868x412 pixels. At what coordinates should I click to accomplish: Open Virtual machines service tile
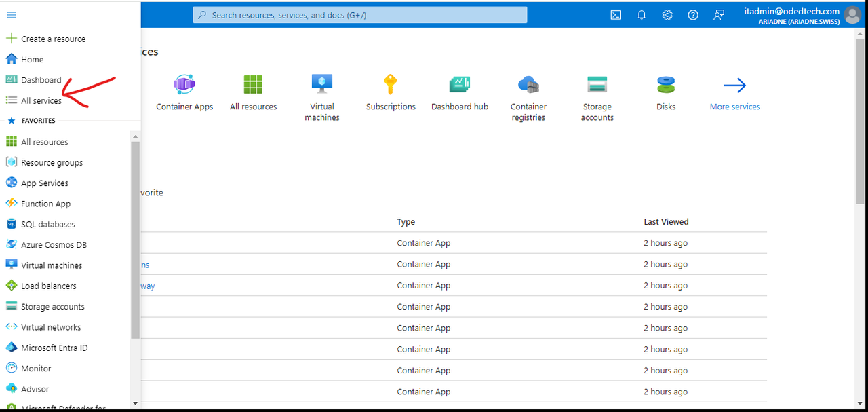point(322,98)
